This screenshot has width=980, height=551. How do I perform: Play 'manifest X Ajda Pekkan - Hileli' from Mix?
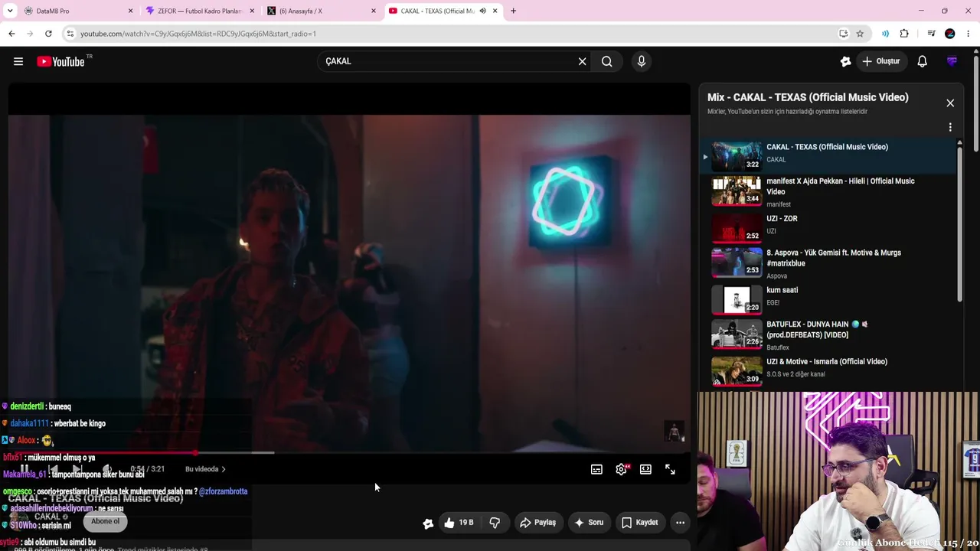[x=828, y=192]
